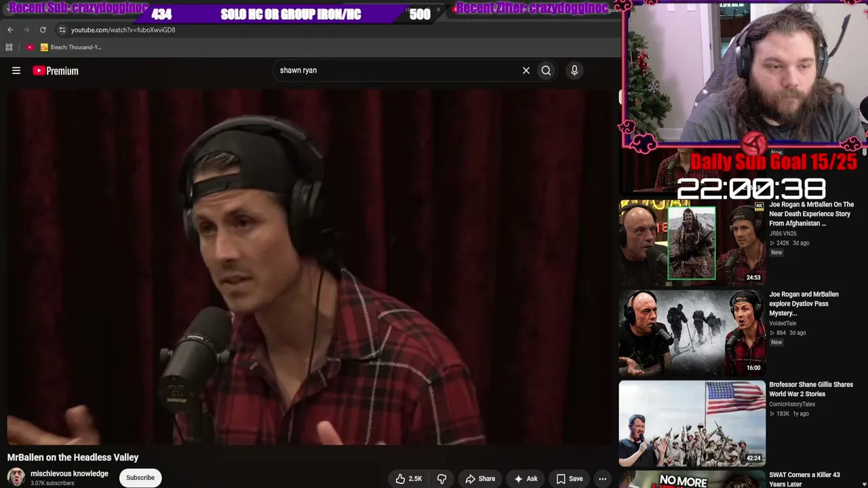Save the video to a playlist
868x488 pixels.
[570, 479]
